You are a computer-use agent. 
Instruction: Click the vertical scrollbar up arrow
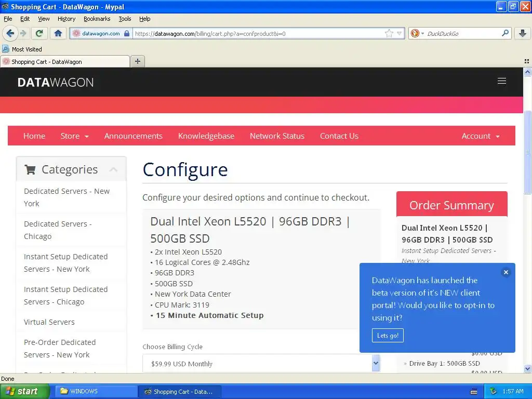tap(527, 72)
